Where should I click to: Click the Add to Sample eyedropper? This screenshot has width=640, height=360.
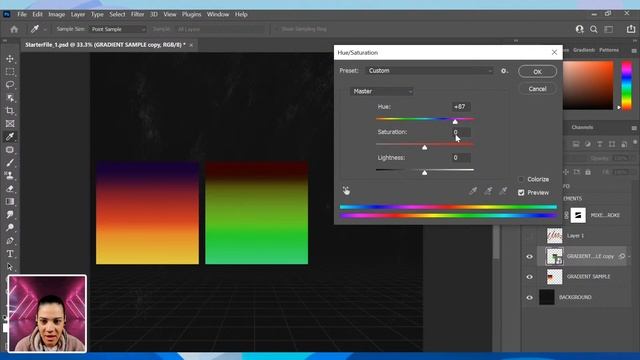(x=488, y=191)
